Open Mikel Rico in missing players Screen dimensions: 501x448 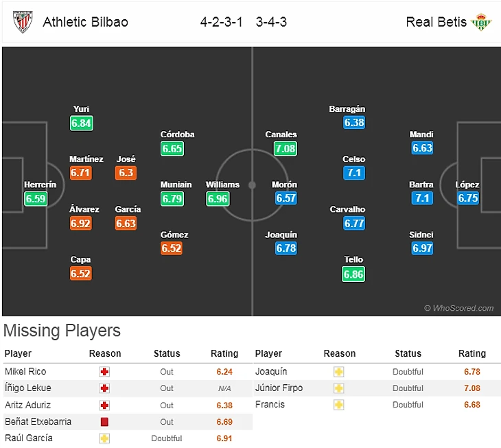point(25,372)
